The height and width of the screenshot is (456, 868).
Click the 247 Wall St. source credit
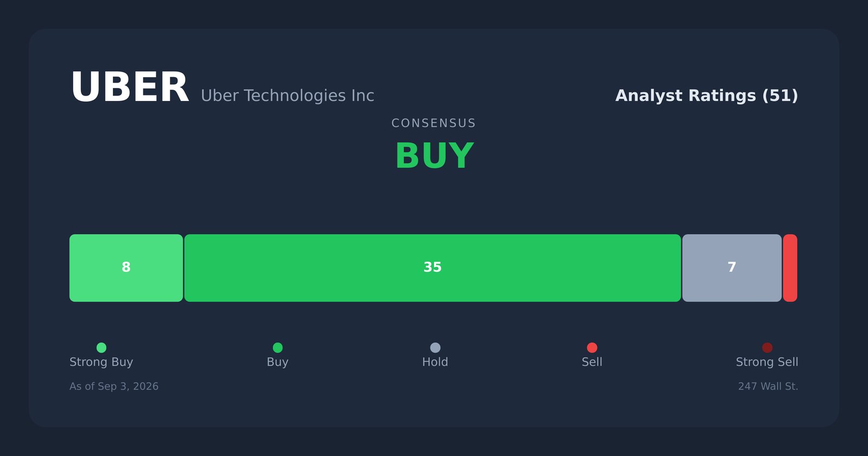tap(768, 387)
